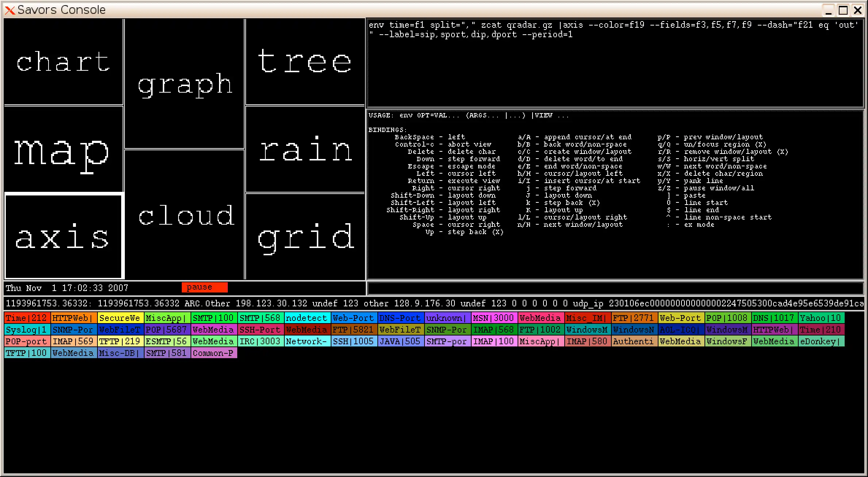Select the highlighted axis view tile

pyautogui.click(x=64, y=237)
